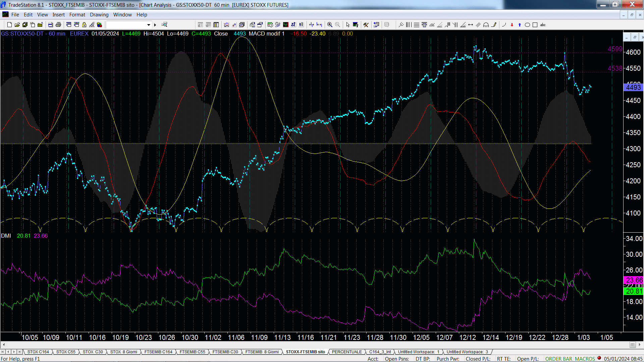Click the printer icon
The width and height of the screenshot is (644, 362).
point(58,25)
